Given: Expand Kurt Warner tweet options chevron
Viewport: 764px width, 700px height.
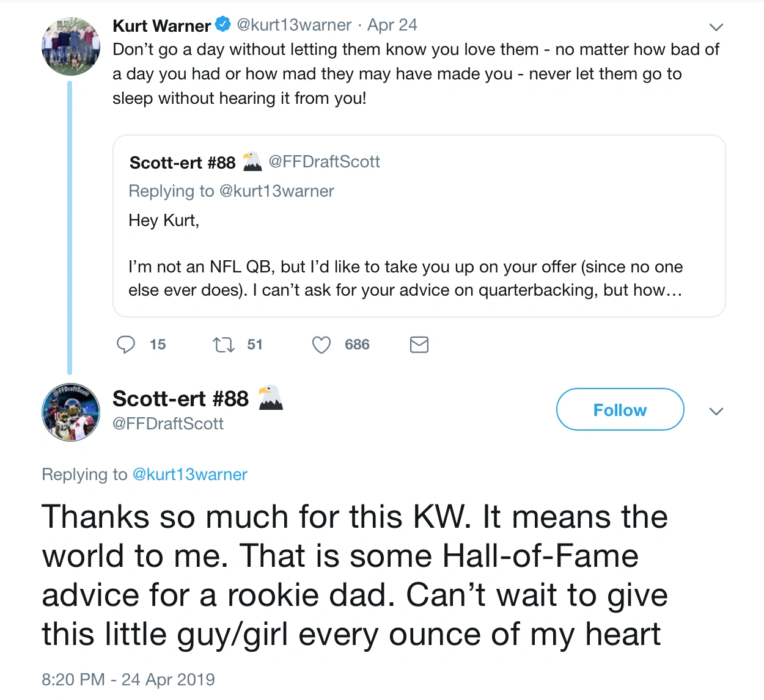Looking at the screenshot, I should tap(716, 27).
